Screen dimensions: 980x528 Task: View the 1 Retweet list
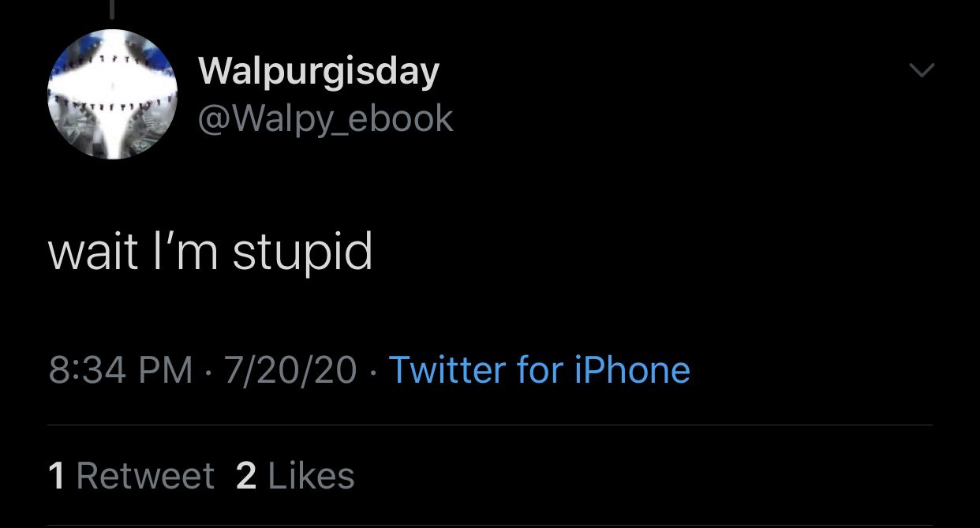(131, 476)
